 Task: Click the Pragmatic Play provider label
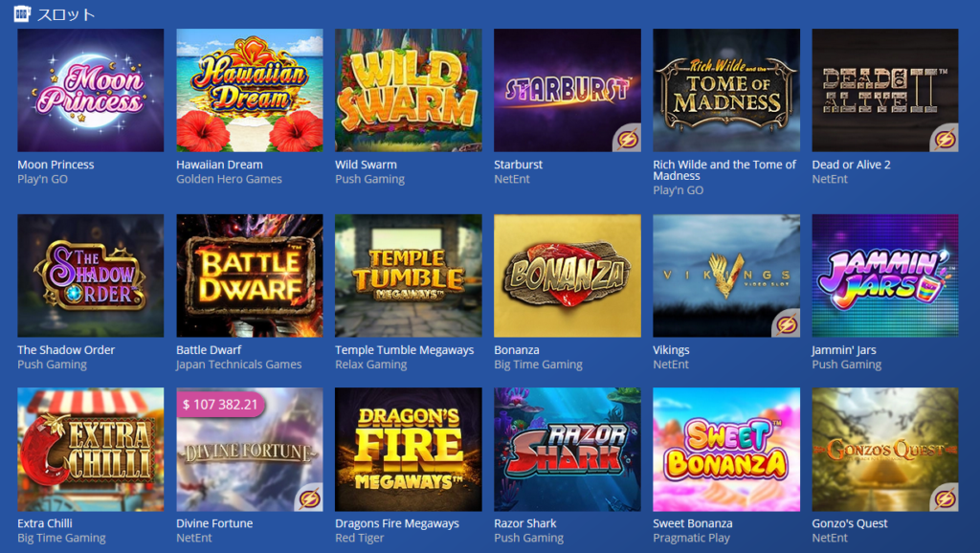(x=691, y=538)
